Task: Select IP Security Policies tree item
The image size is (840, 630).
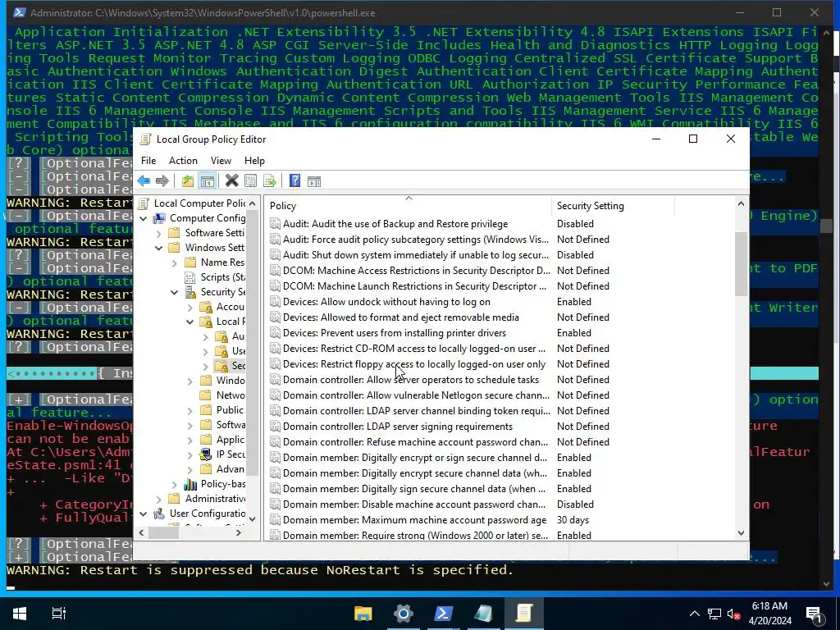Action: (231, 454)
